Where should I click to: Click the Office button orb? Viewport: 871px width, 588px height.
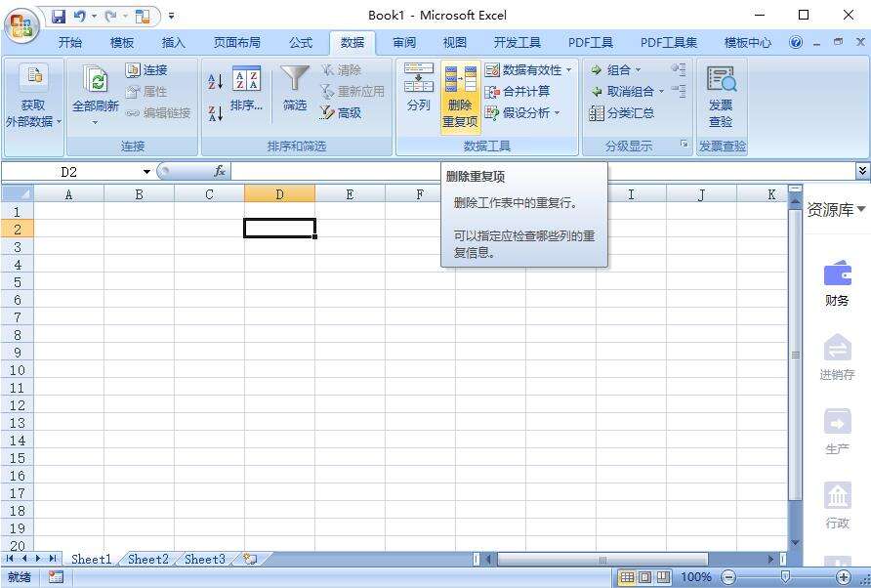21,23
